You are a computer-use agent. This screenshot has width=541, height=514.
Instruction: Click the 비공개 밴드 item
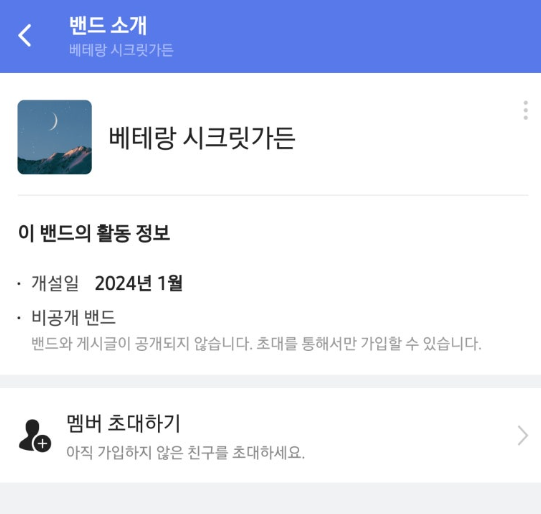click(73, 317)
